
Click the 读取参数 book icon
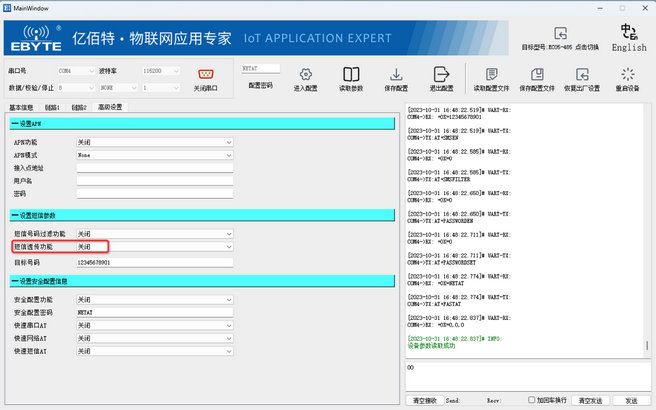click(351, 75)
